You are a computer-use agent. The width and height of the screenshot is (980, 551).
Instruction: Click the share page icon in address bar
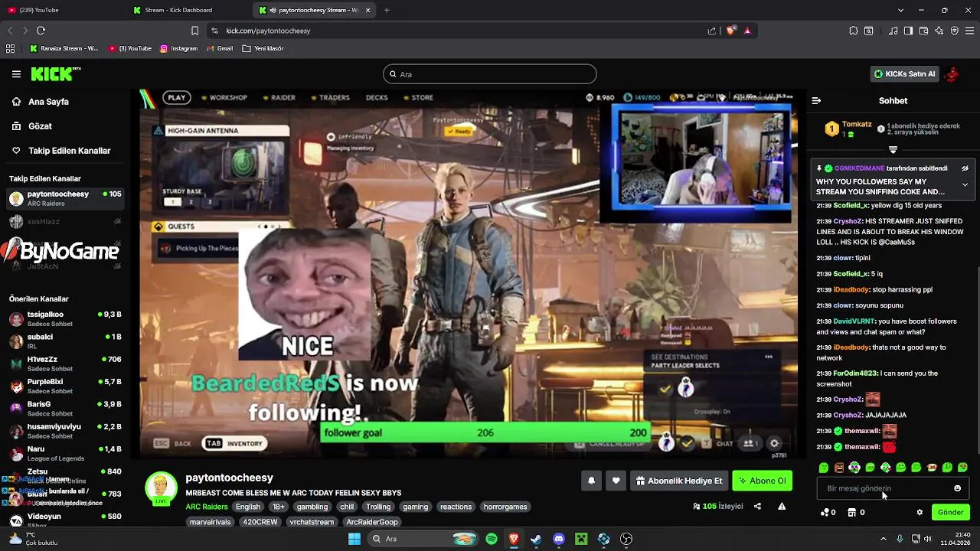click(x=712, y=31)
